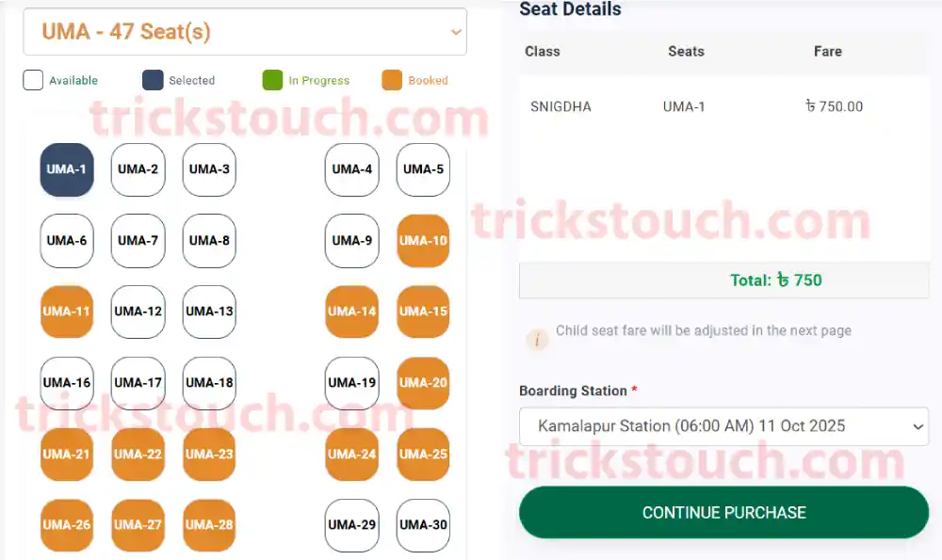Deselect the selected seat UMA-1
The height and width of the screenshot is (560, 942).
[67, 169]
